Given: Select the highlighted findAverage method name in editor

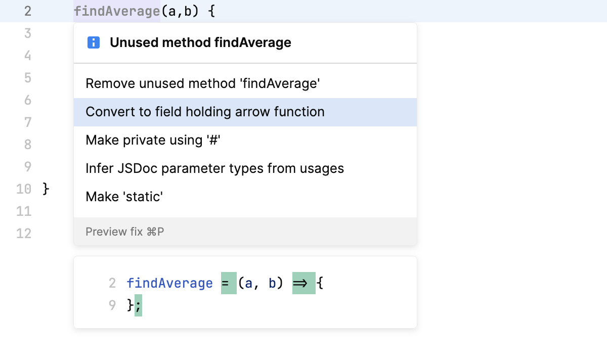Looking at the screenshot, I should 116,11.
